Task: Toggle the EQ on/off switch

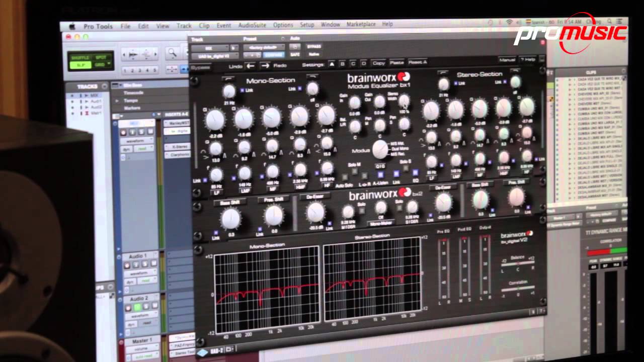Action: pyautogui.click(x=415, y=172)
